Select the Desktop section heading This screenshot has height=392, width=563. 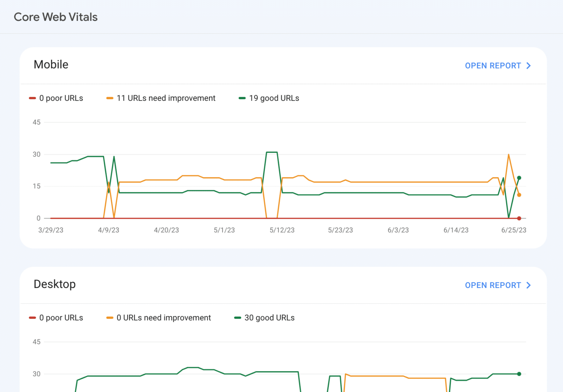click(55, 284)
